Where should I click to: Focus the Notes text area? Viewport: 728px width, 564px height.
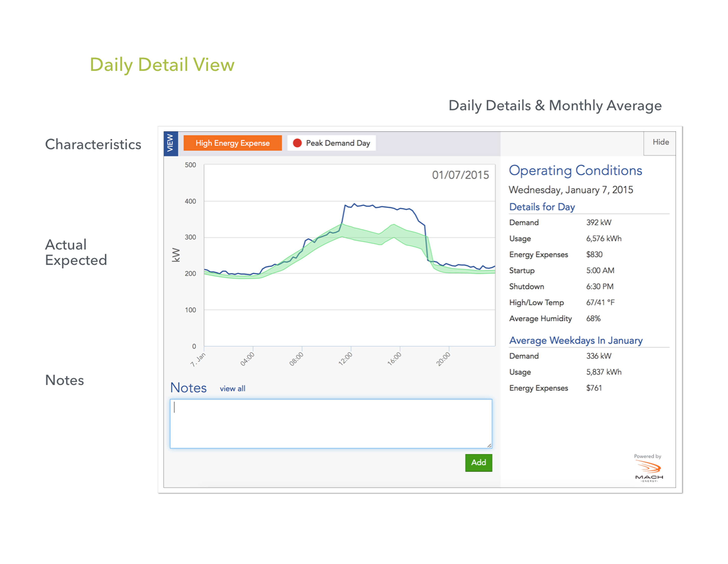[331, 424]
